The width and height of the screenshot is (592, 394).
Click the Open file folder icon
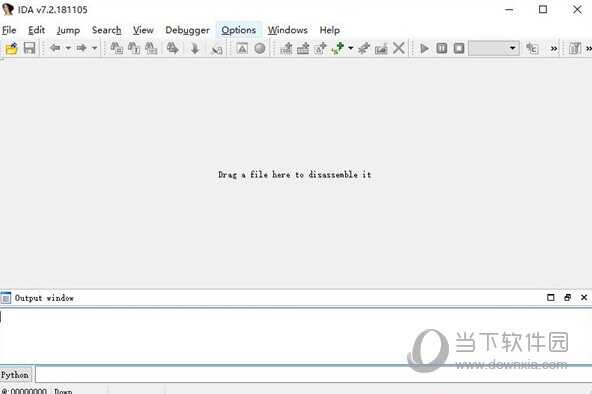pyautogui.click(x=11, y=48)
